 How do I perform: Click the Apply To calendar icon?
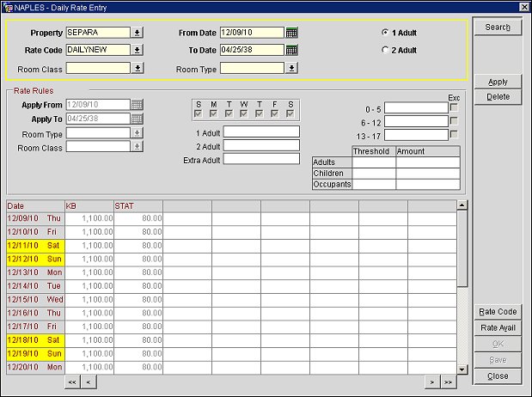[x=138, y=119]
